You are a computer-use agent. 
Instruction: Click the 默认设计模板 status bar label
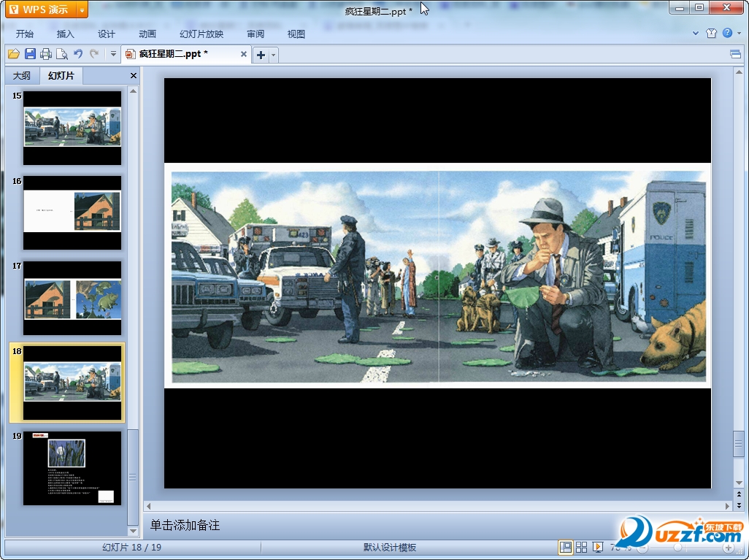click(x=390, y=548)
